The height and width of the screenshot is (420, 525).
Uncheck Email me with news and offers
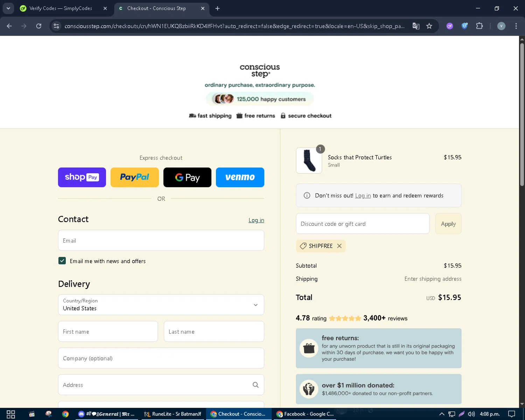[x=62, y=261]
